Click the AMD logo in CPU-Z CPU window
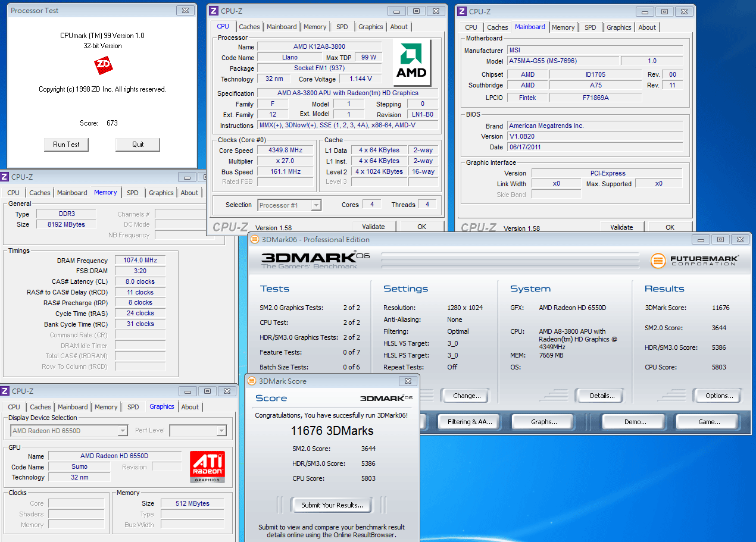The image size is (756, 542). pos(412,62)
